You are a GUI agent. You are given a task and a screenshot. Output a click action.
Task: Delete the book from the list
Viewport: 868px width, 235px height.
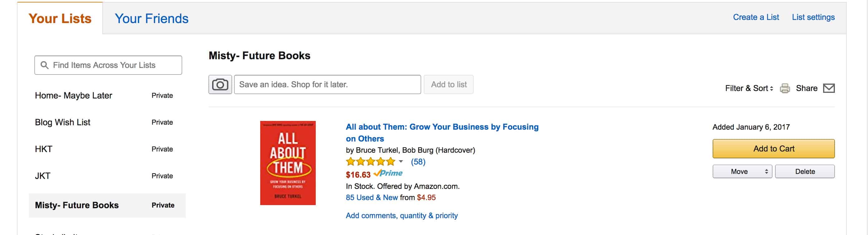coord(805,171)
